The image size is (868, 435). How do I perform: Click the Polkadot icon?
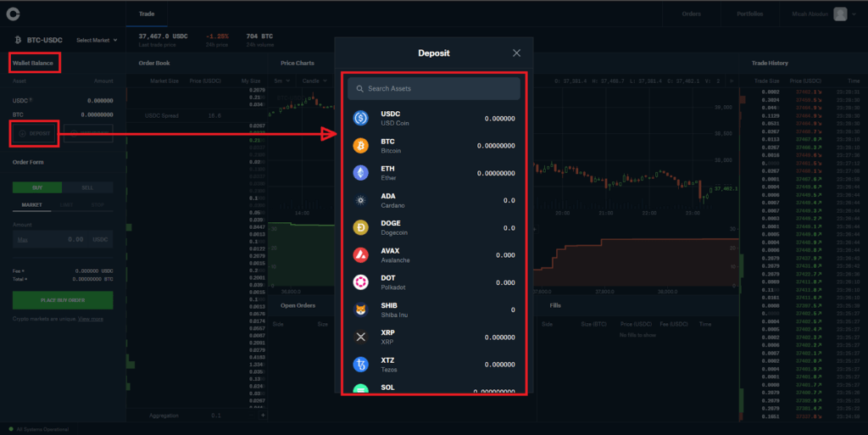[360, 282]
